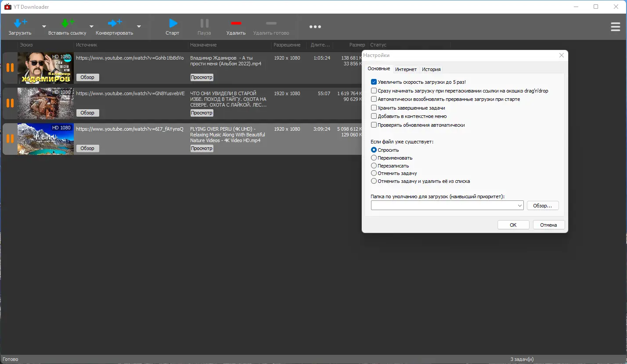The width and height of the screenshot is (627, 364).
Task: Click the Загрузить download icon
Action: point(20,23)
